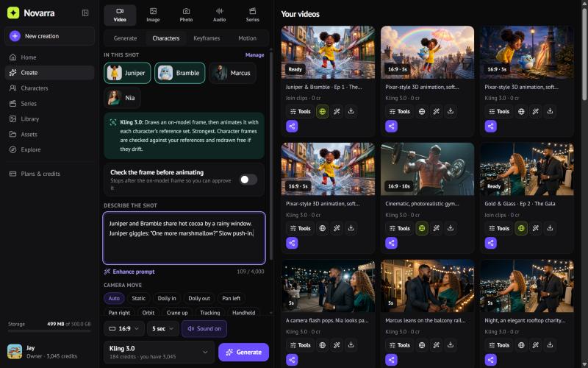The height and width of the screenshot is (368, 588).
Task: Open the Characters sidebar section
Action: [49, 88]
